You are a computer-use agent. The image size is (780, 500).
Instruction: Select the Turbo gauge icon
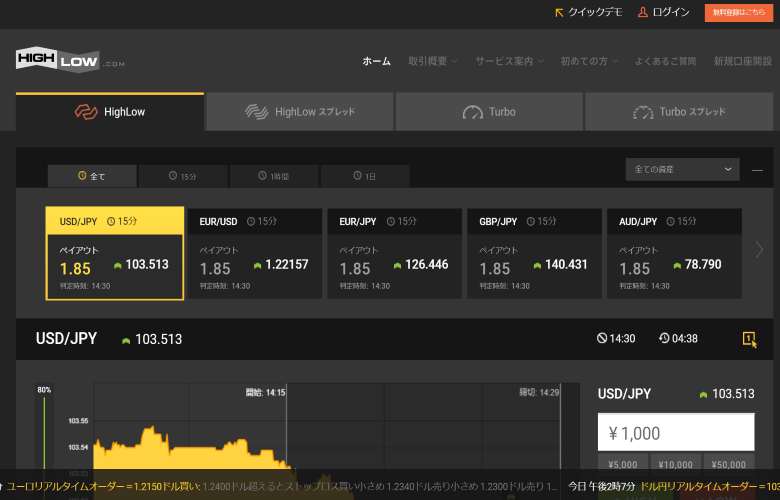(x=473, y=112)
